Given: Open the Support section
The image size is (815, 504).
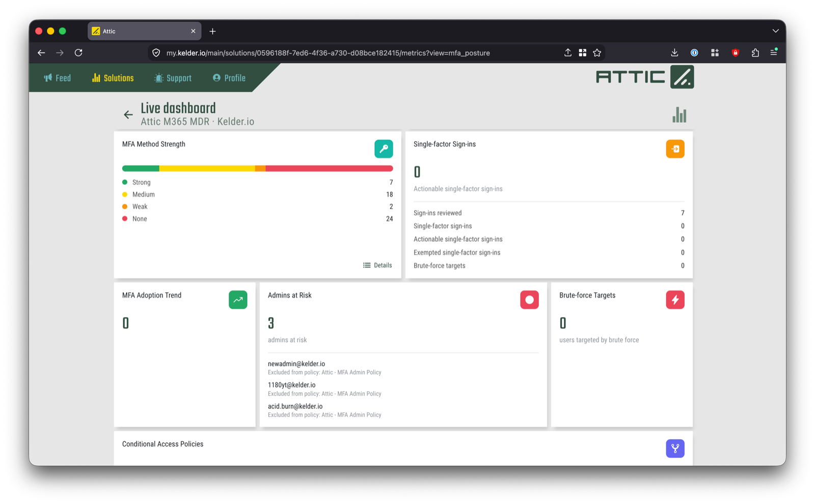Looking at the screenshot, I should [x=173, y=78].
